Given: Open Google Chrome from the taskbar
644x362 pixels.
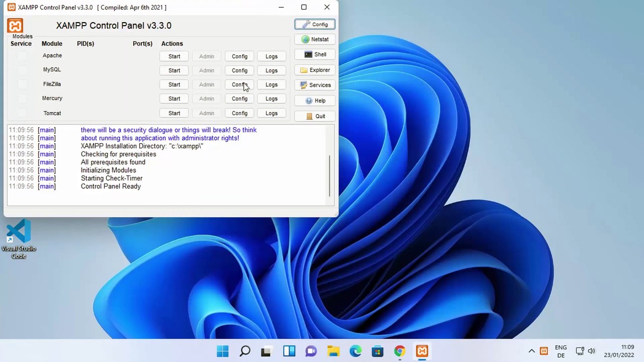Looking at the screenshot, I should 399,351.
